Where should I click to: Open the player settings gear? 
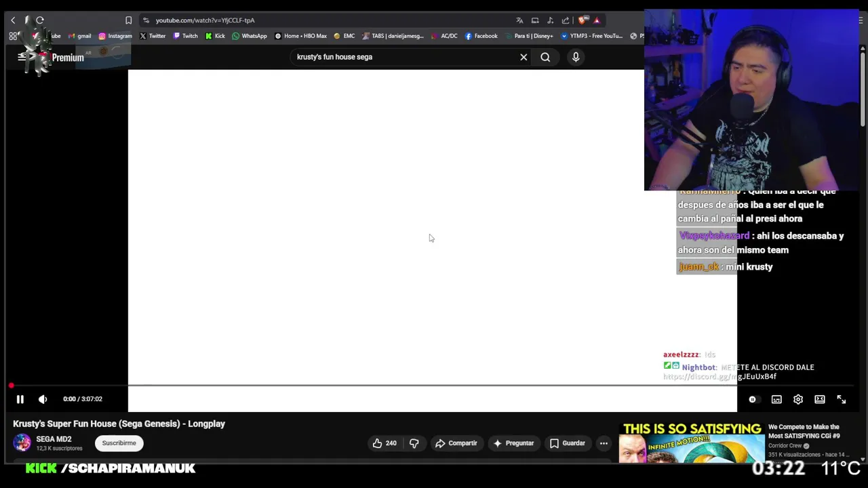[x=798, y=399]
